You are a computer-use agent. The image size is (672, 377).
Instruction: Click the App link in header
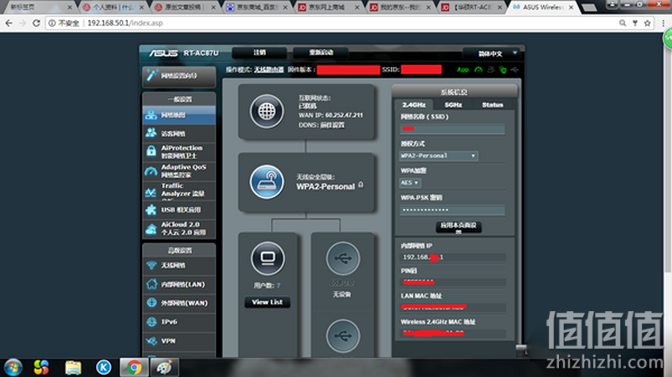click(463, 69)
